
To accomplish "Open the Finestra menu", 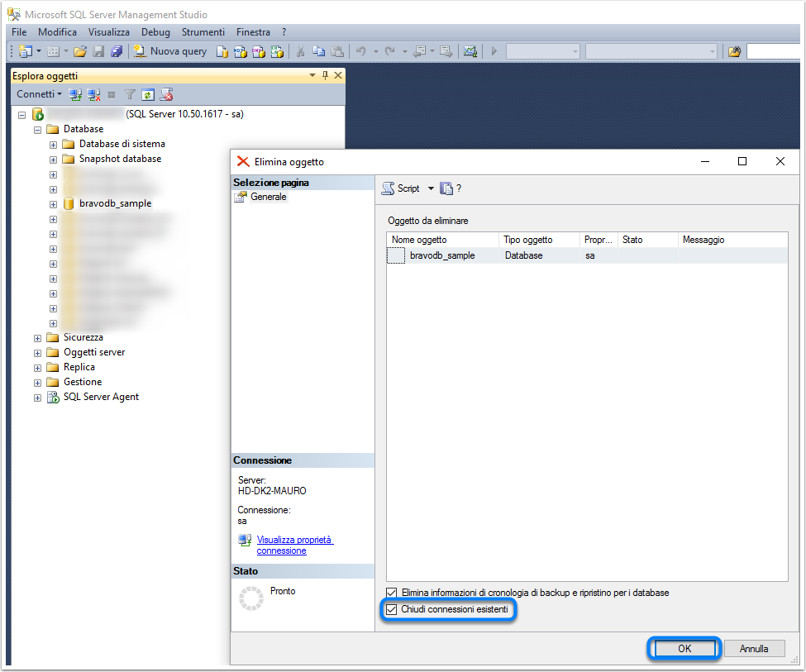I will 254,32.
